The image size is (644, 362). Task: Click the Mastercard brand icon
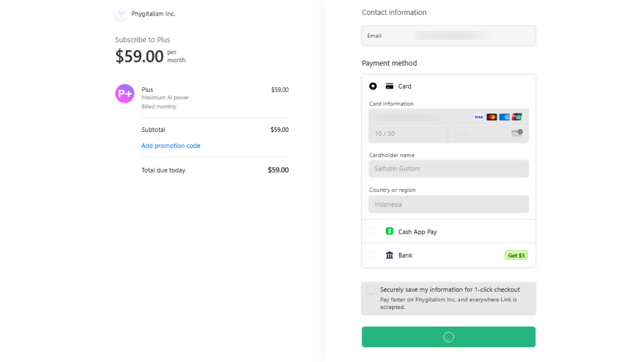point(491,117)
